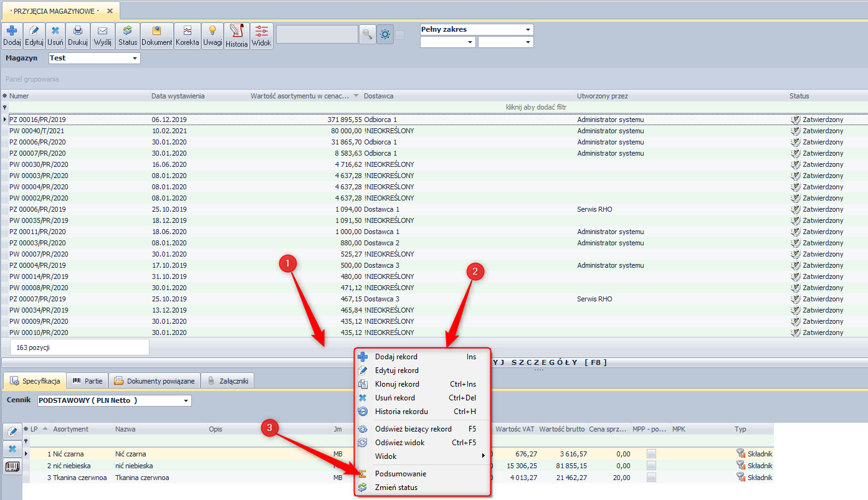Click the empty search input field
Screen dimensions: 868x500
coord(317,35)
